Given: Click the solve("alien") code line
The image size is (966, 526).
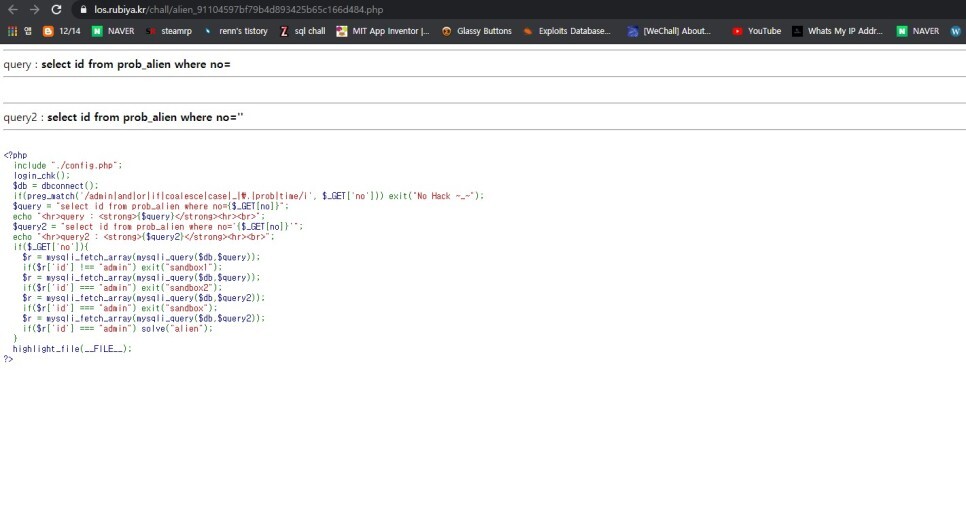Looking at the screenshot, I should pyautogui.click(x=117, y=328).
